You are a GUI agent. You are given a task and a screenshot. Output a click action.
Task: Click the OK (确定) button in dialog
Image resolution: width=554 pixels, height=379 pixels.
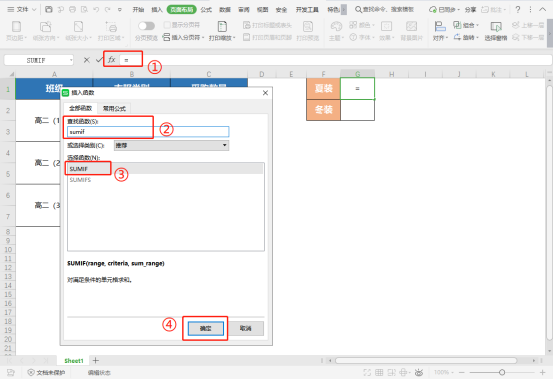206,328
